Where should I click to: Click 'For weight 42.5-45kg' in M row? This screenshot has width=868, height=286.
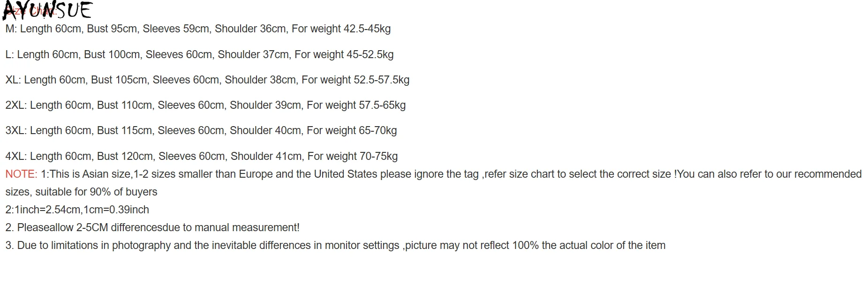coord(341,29)
